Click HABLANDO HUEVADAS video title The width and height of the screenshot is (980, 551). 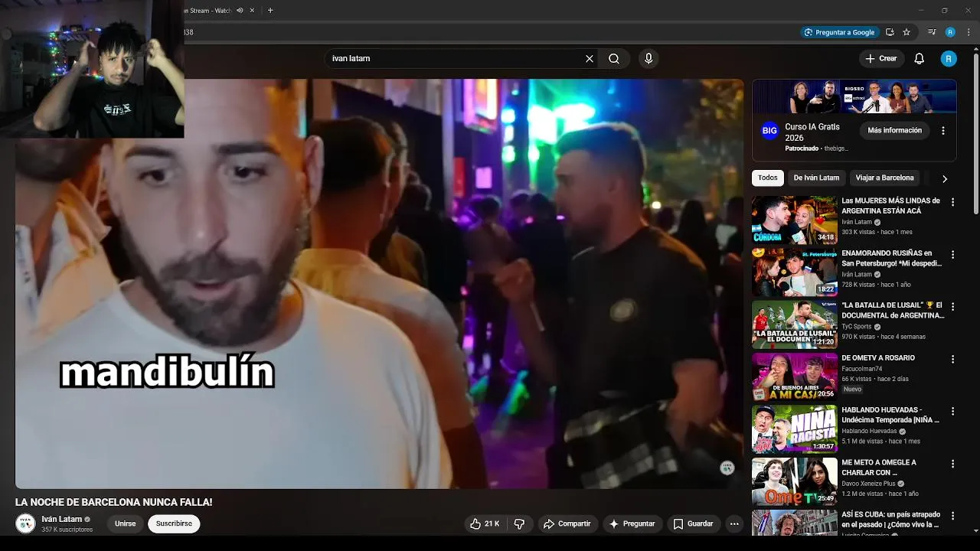point(890,415)
